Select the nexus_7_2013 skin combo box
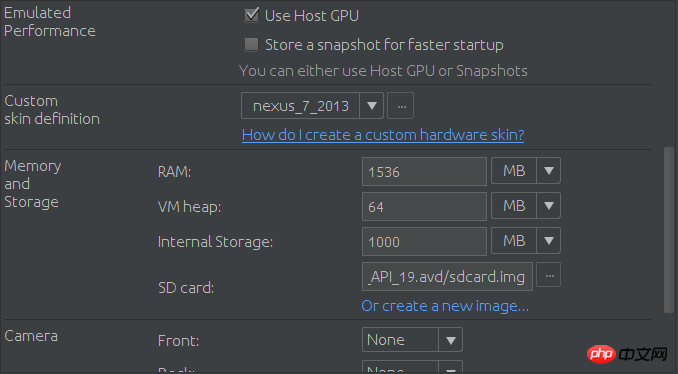678x374 pixels. [x=312, y=105]
